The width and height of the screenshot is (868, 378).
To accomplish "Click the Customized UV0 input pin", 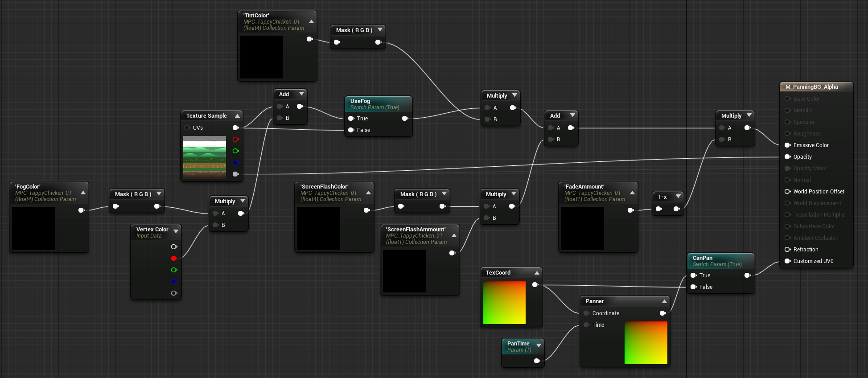I will pyautogui.click(x=787, y=261).
